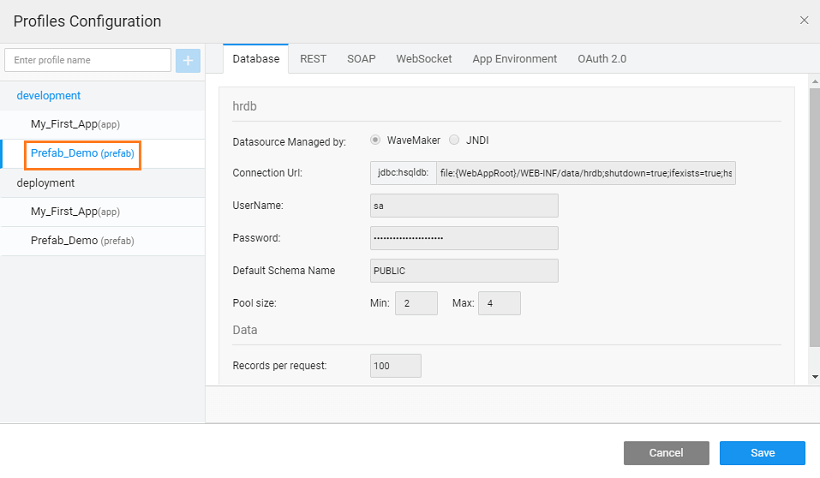The image size is (820, 478).
Task: Select the development profile heading
Action: 49,96
